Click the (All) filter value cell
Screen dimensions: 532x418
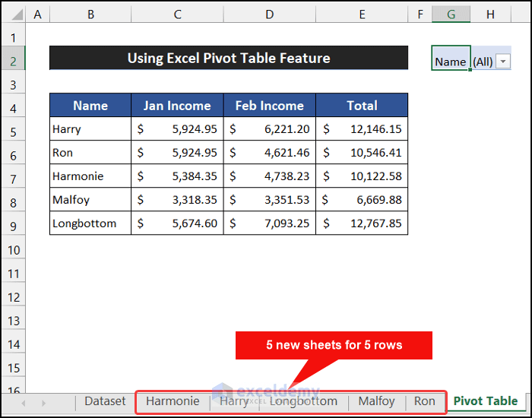click(491, 58)
